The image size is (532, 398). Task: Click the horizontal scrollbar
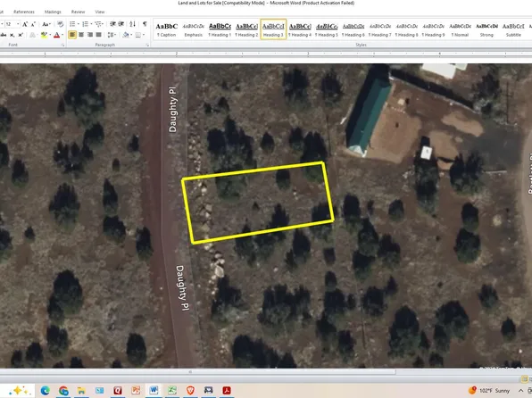(x=198, y=372)
